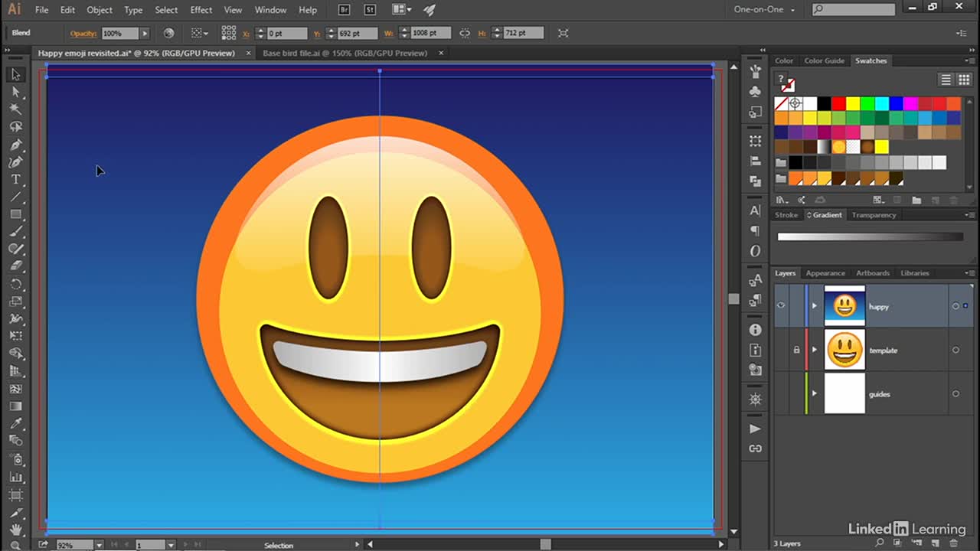Select the Eraser tool
980x551 pixels.
point(15,266)
